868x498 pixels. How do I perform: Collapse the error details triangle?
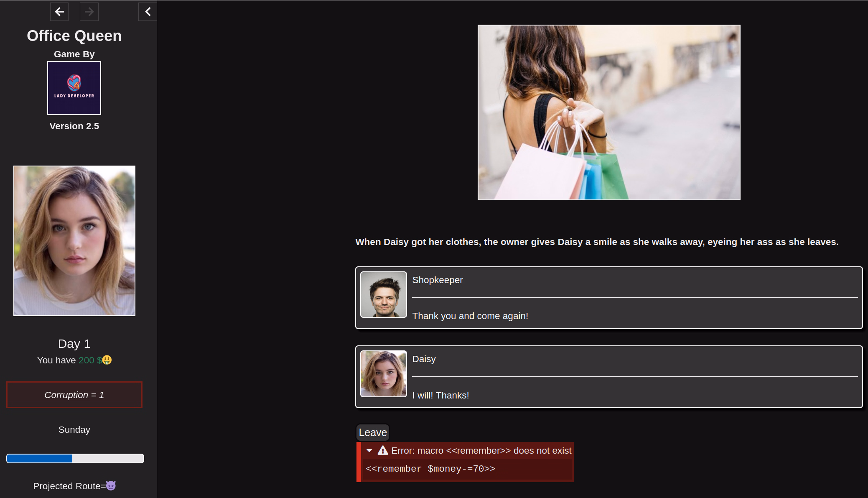pyautogui.click(x=369, y=451)
